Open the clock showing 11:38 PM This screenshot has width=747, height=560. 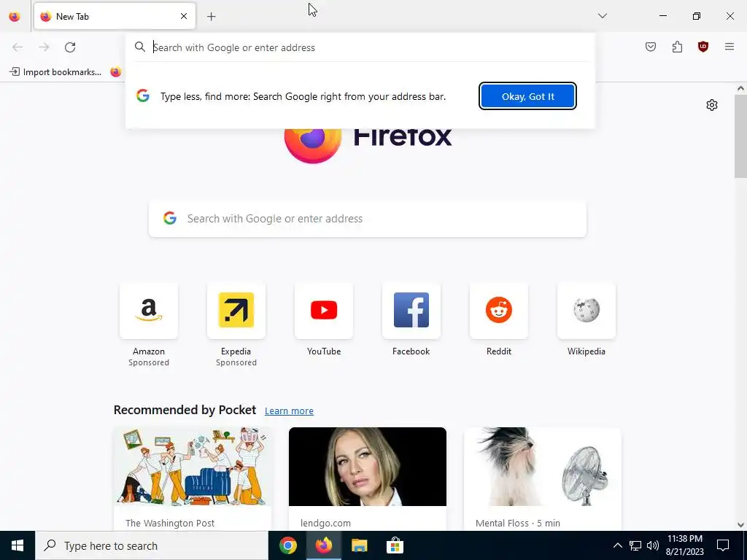(684, 545)
